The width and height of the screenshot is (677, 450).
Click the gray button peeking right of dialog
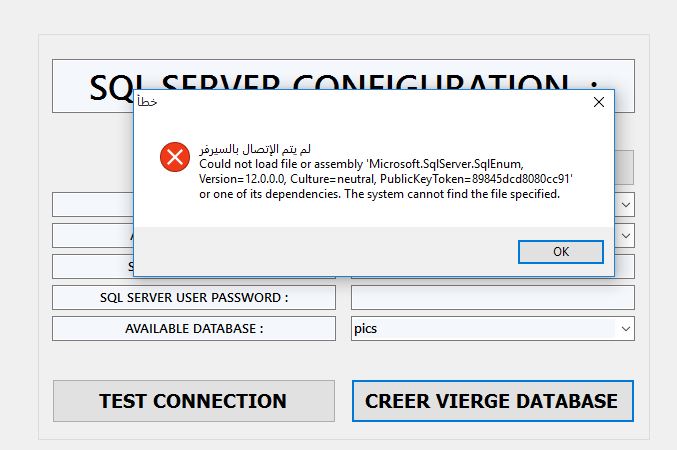coord(624,165)
